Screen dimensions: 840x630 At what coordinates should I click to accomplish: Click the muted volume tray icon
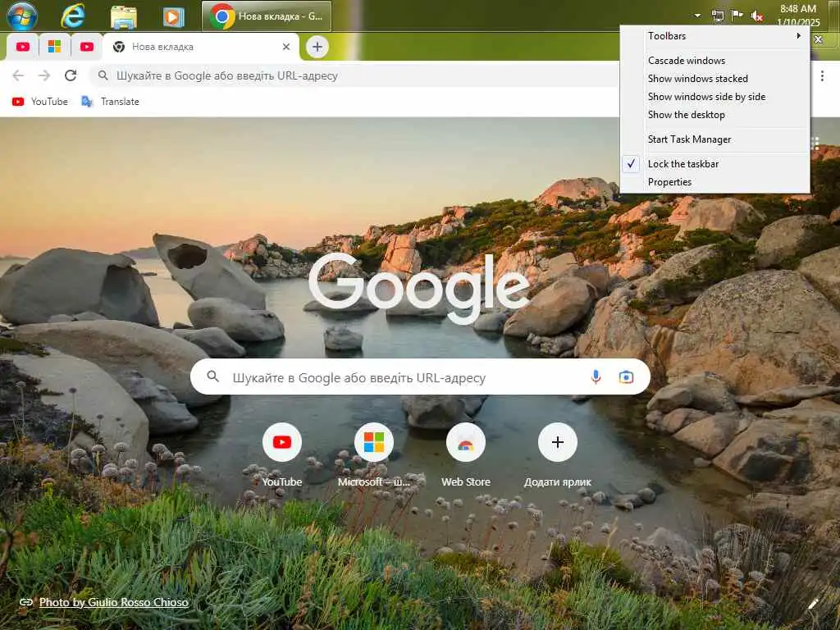click(x=757, y=16)
